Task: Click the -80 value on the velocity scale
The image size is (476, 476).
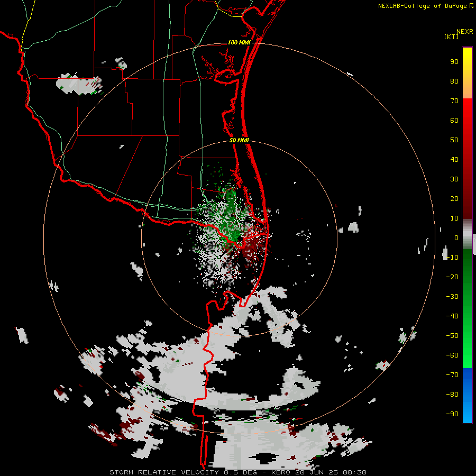Action: [x=452, y=395]
